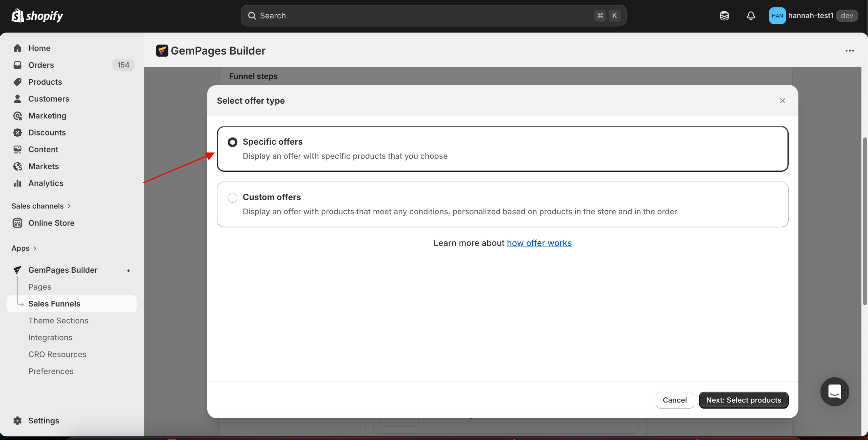Click the Orders icon in sidebar
Viewport: 868px width, 440px height.
(x=18, y=65)
